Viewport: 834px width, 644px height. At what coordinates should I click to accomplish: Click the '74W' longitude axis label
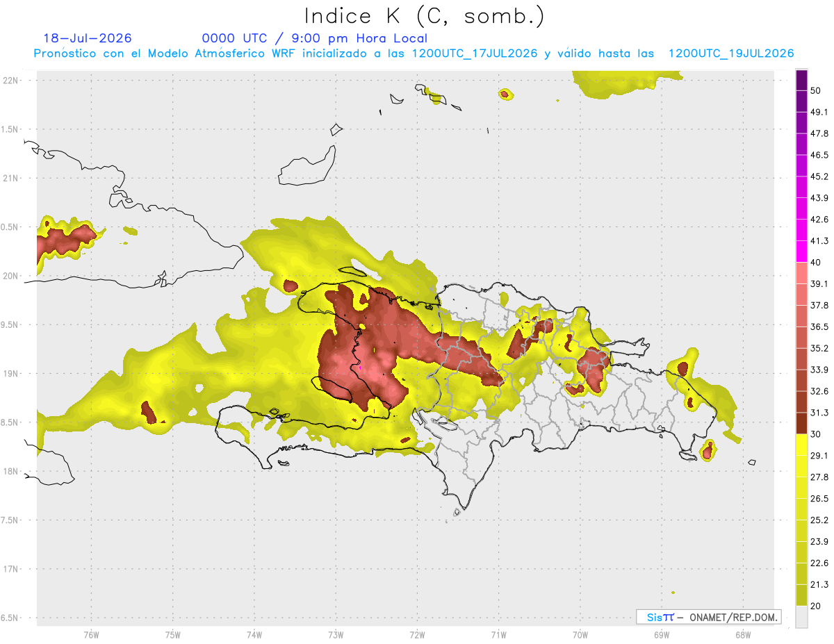pyautogui.click(x=254, y=635)
